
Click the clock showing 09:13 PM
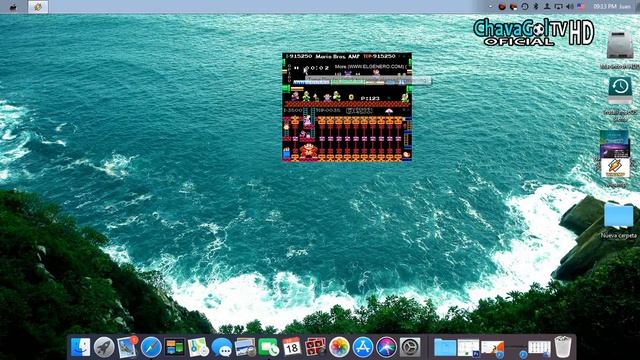tap(604, 7)
